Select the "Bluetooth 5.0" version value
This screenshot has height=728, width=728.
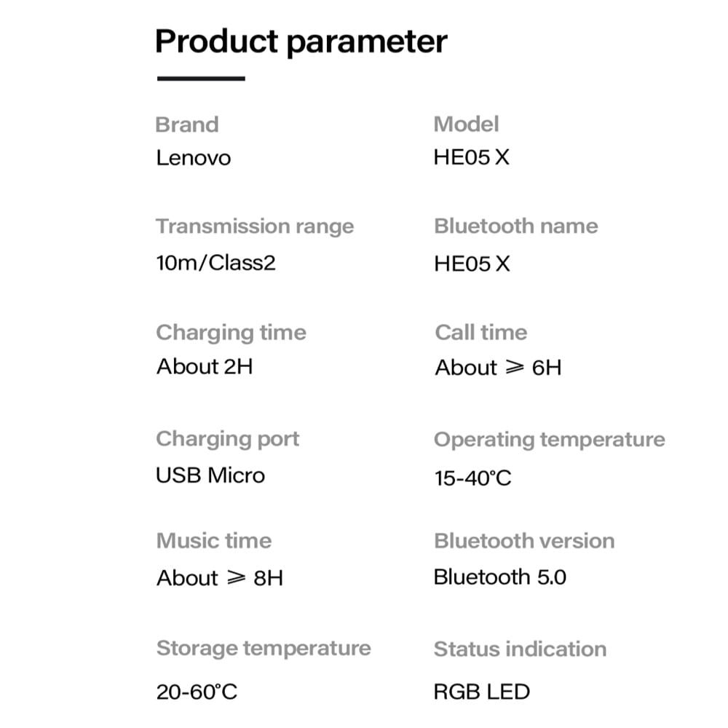point(499,577)
